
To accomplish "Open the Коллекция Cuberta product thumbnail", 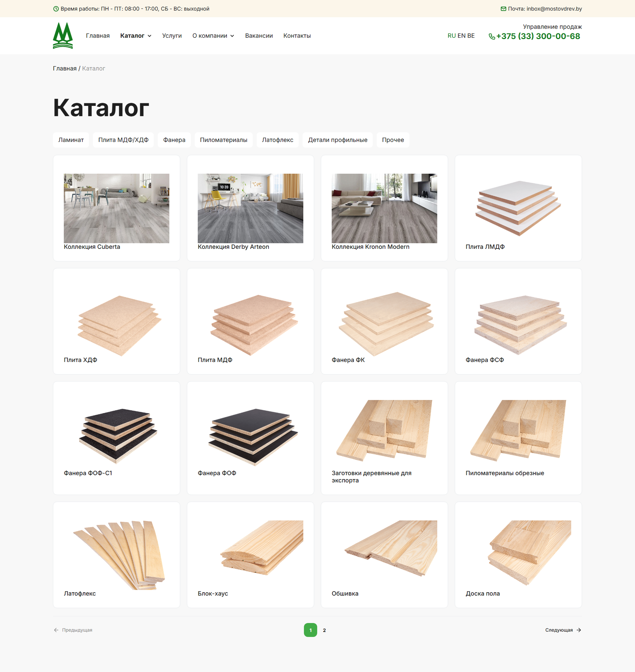I will pyautogui.click(x=116, y=208).
